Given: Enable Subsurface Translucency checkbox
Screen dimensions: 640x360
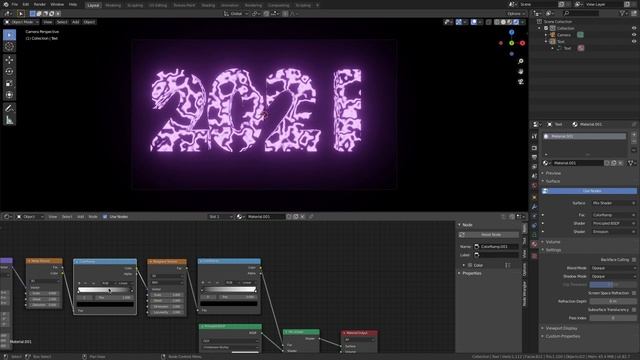Looking at the screenshot, I should (x=634, y=310).
